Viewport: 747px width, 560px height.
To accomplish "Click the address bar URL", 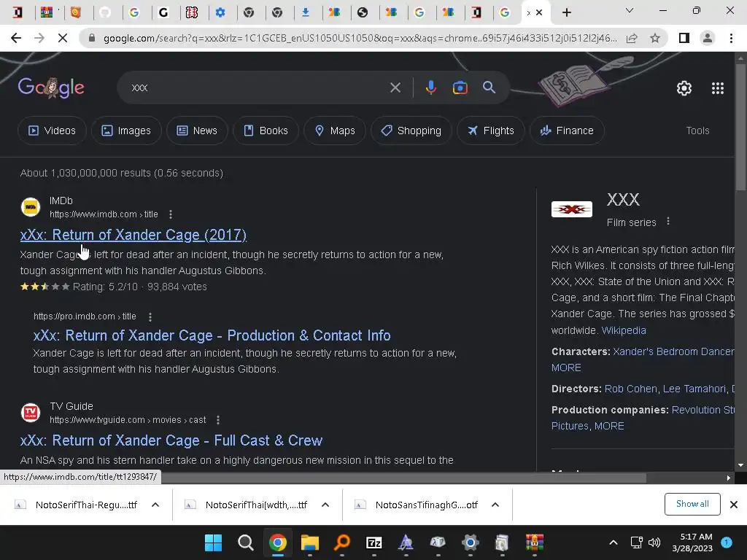I will 360,38.
